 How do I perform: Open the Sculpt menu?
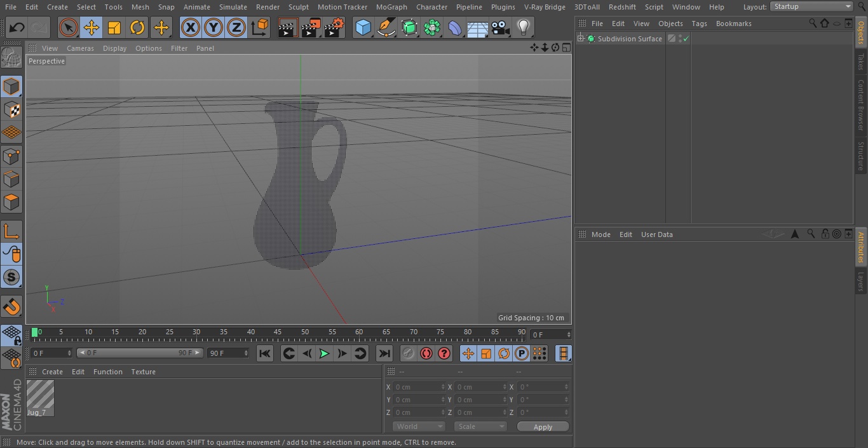coord(298,7)
